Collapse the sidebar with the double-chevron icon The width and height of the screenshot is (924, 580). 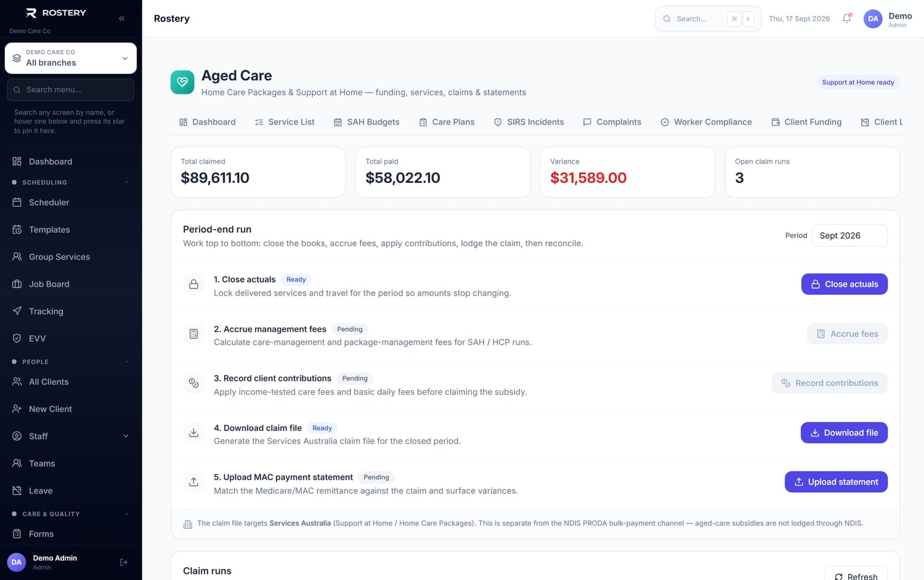coord(122,18)
